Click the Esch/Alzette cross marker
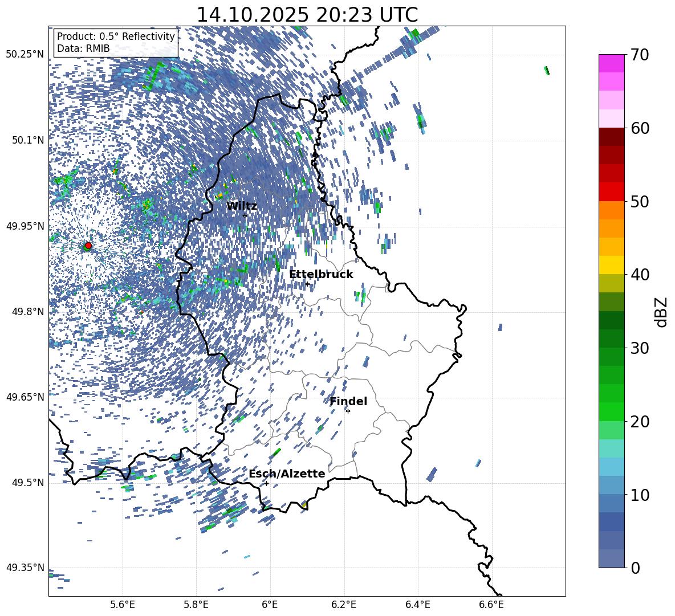 [266, 483]
